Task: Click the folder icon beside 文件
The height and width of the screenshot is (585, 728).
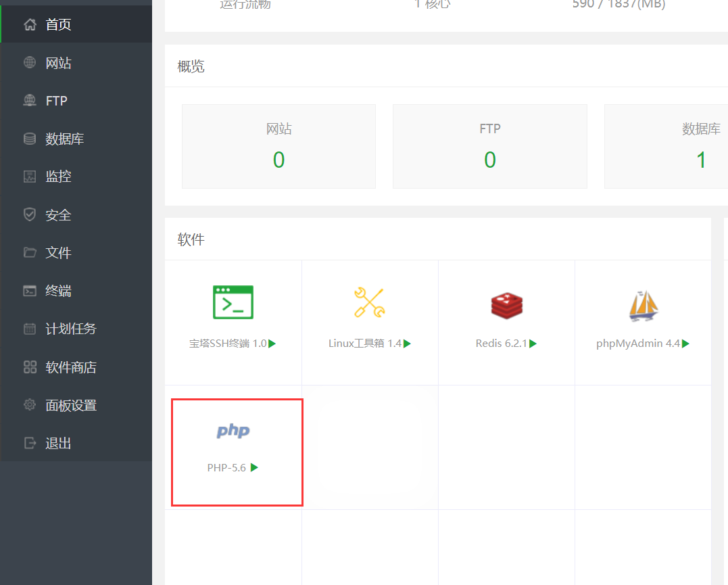Action: click(30, 253)
